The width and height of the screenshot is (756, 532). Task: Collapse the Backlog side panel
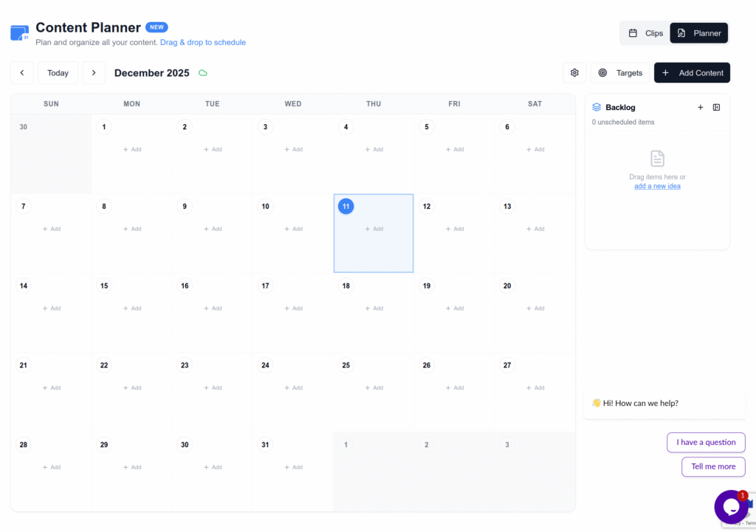[715, 107]
